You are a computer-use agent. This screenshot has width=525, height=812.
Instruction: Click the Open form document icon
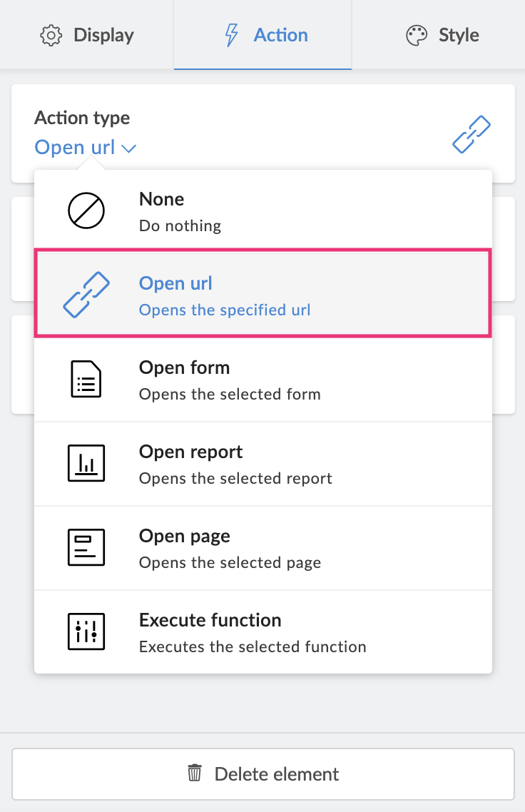pos(86,380)
